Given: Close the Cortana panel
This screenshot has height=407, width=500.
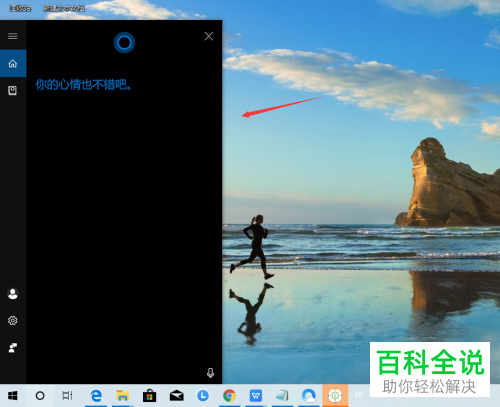Looking at the screenshot, I should click(209, 36).
